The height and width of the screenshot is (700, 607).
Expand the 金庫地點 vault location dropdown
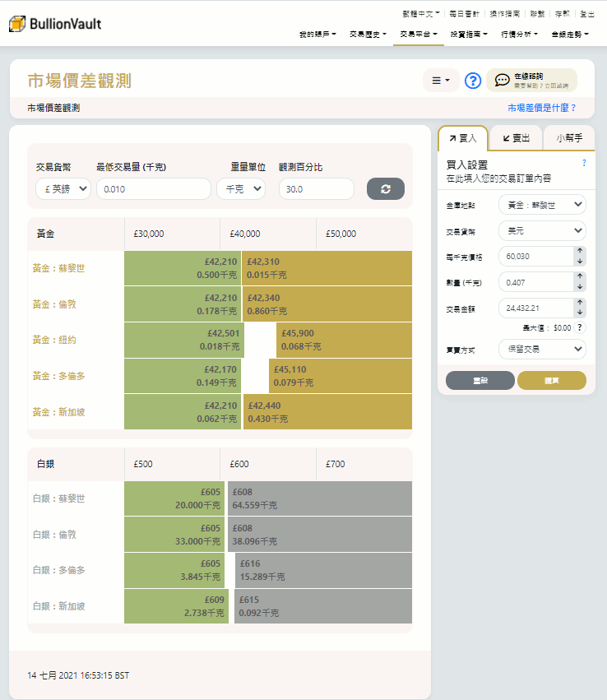point(542,204)
